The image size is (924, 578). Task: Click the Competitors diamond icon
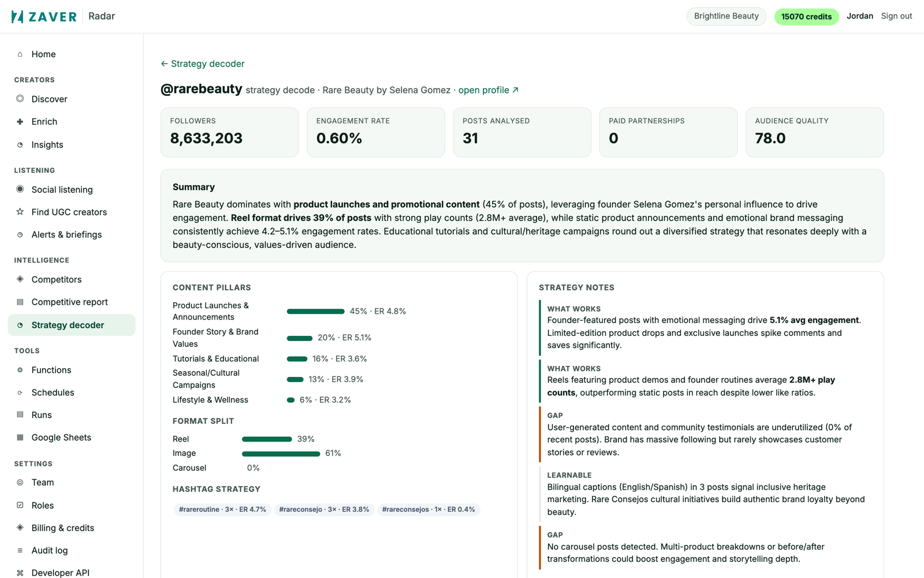pyautogui.click(x=20, y=279)
